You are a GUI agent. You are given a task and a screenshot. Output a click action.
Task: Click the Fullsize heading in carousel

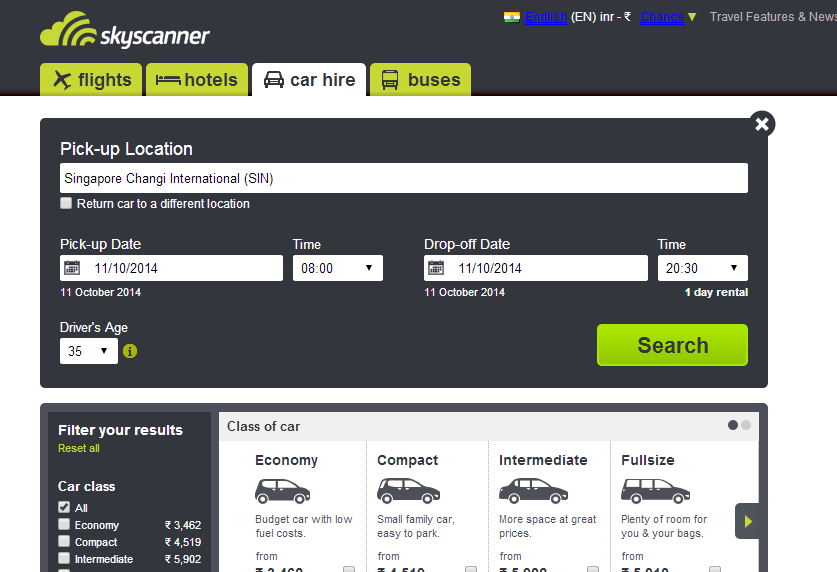648,460
